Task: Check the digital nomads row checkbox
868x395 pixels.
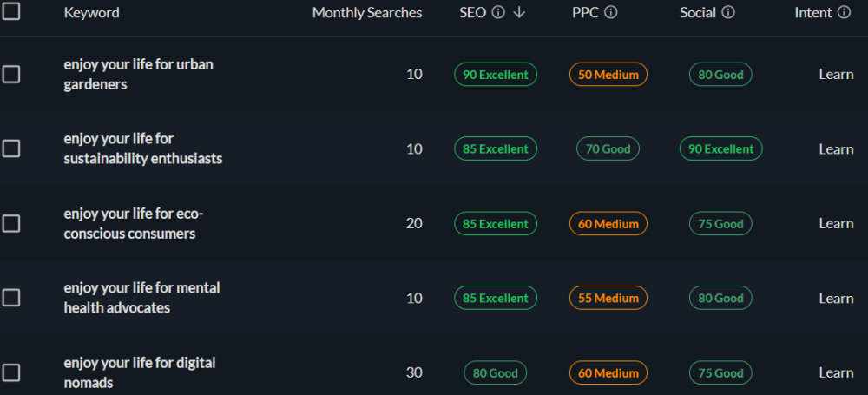Action: click(x=11, y=373)
